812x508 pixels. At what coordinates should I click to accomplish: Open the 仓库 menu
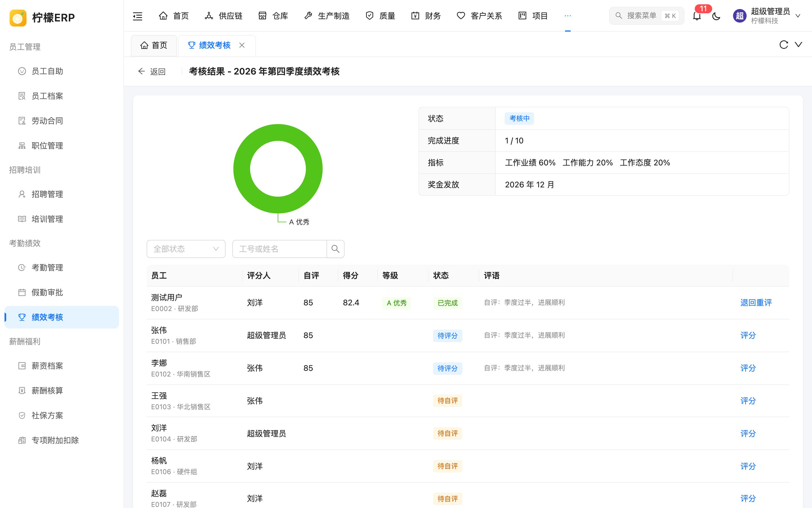click(273, 16)
